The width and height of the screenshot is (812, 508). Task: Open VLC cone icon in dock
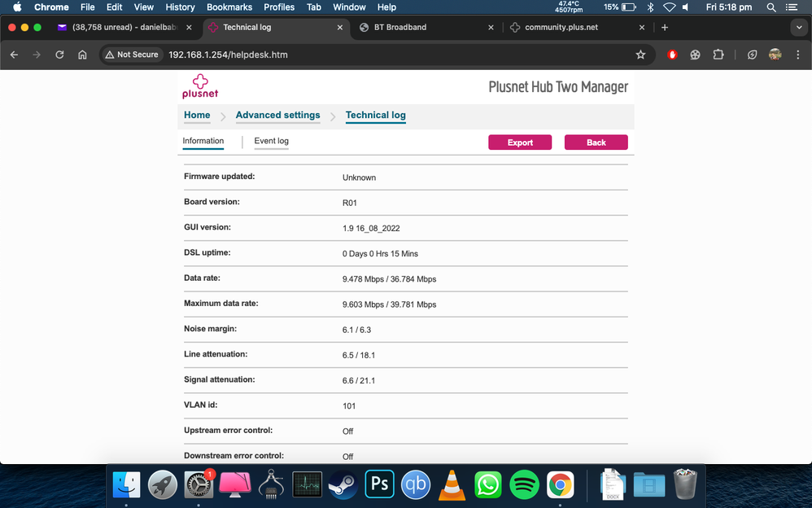point(452,484)
